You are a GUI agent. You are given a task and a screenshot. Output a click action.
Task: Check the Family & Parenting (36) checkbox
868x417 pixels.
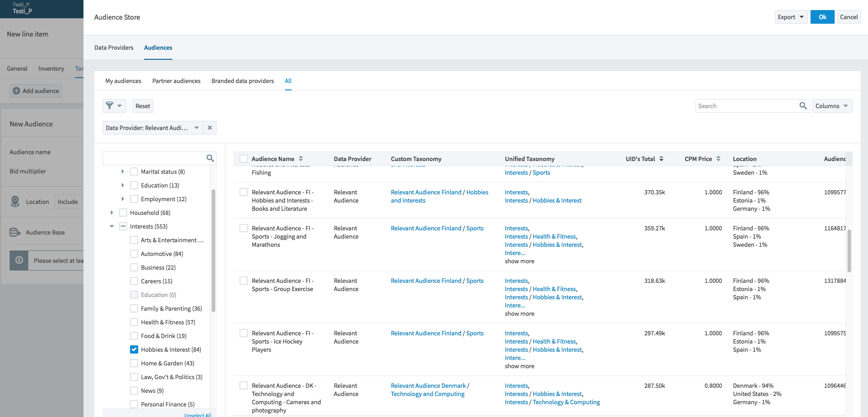click(x=134, y=308)
